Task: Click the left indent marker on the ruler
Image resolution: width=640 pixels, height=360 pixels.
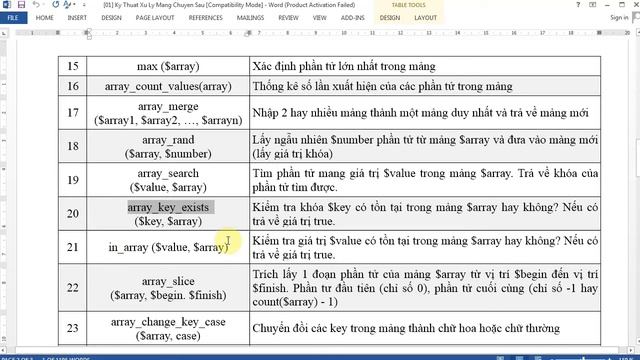Action: point(89,37)
